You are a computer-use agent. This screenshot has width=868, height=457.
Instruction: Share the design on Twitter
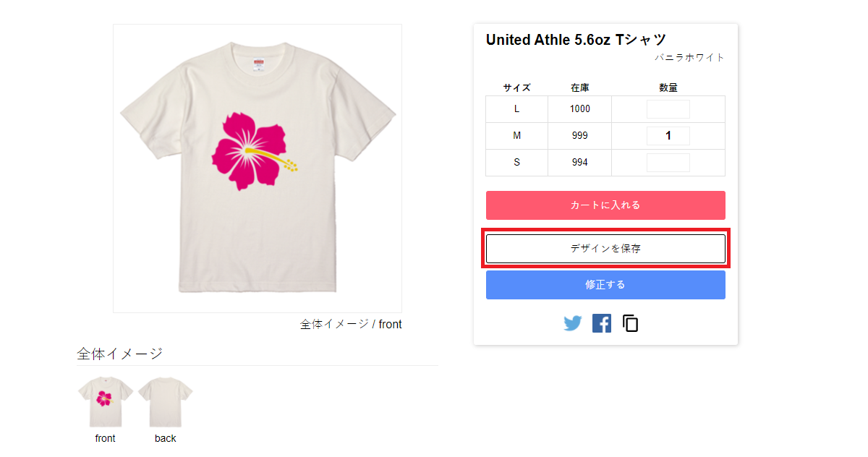pos(573,323)
